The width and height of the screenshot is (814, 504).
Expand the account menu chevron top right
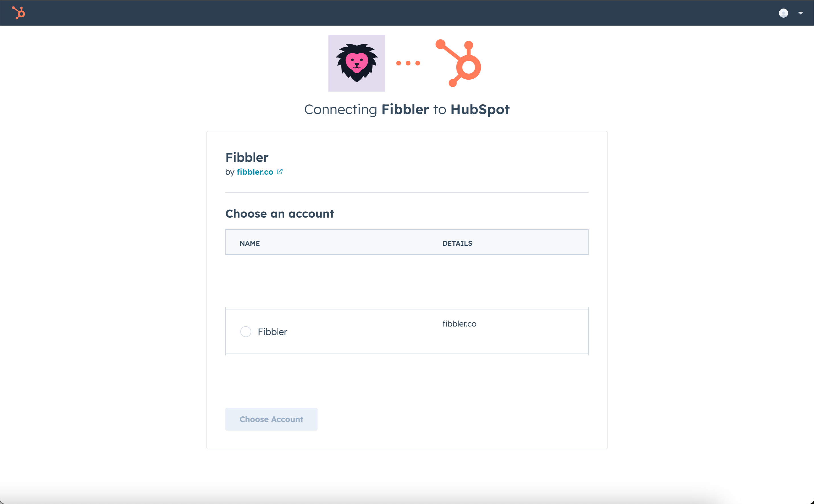(800, 13)
